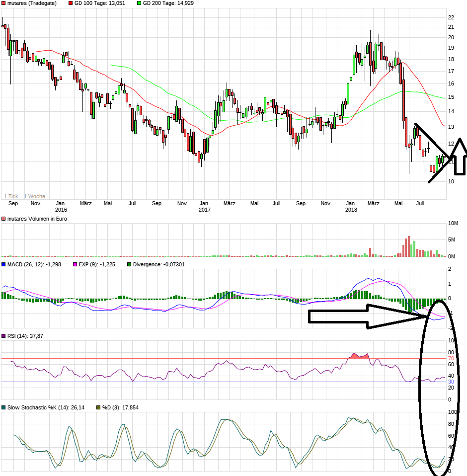Click the 'EXP (9): -1,225' label
Screen dimensions: 467x476
(x=97, y=265)
